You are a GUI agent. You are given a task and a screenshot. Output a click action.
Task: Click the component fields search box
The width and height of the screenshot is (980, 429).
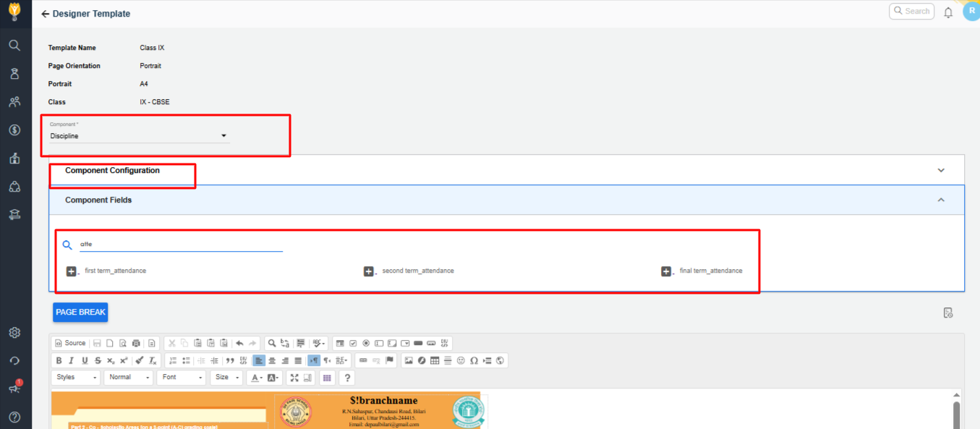(181, 245)
